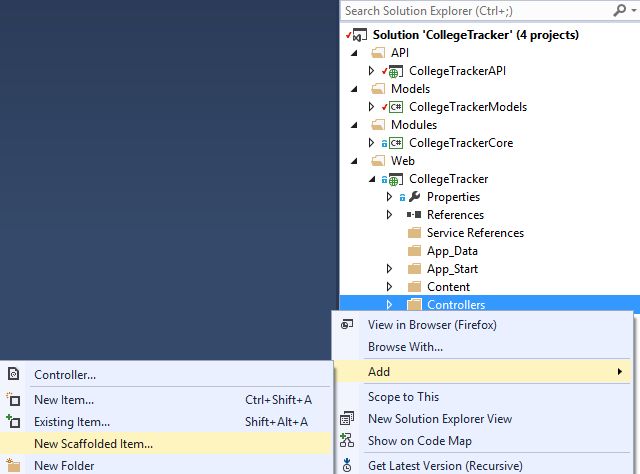Image resolution: width=640 pixels, height=474 pixels.
Task: Select the CollegeTracker project label
Action: click(x=449, y=179)
